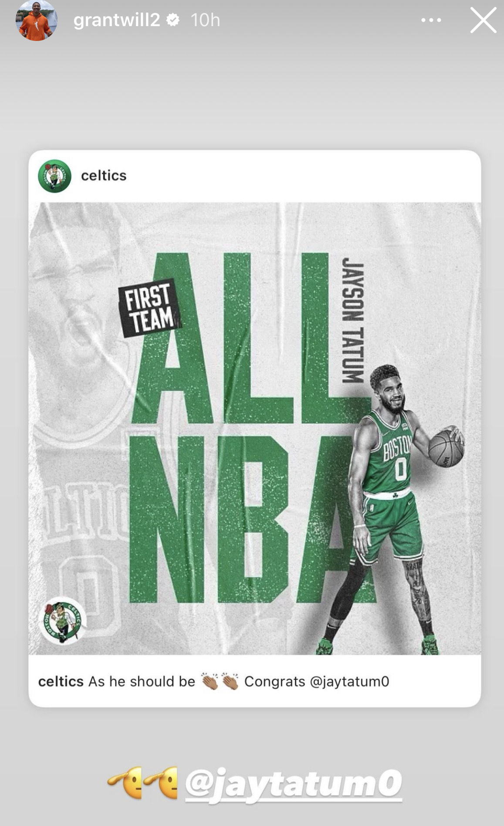This screenshot has height=826, width=504.
Task: Open the three-dots more options menu
Action: 431,20
